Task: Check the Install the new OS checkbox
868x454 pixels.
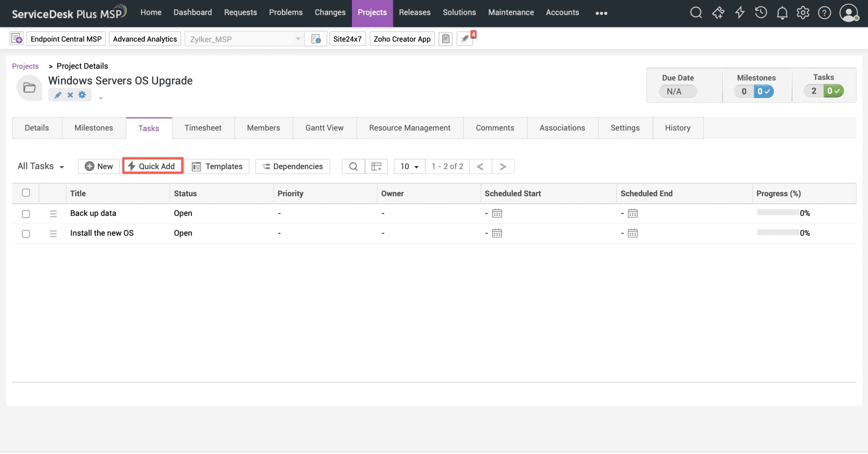Action: click(26, 234)
